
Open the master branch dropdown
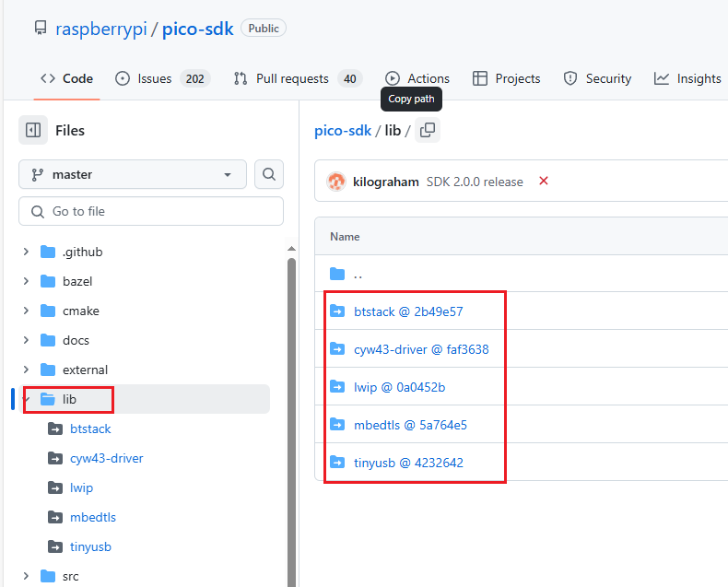click(133, 174)
